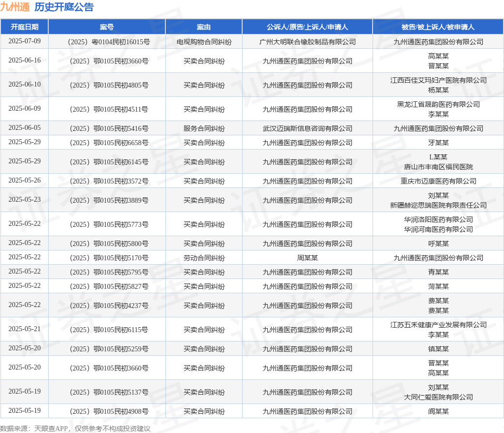The height and width of the screenshot is (433, 504).
Task: Click defendant 江西百佳艾玛妇产医院有限公司
Action: (439, 80)
